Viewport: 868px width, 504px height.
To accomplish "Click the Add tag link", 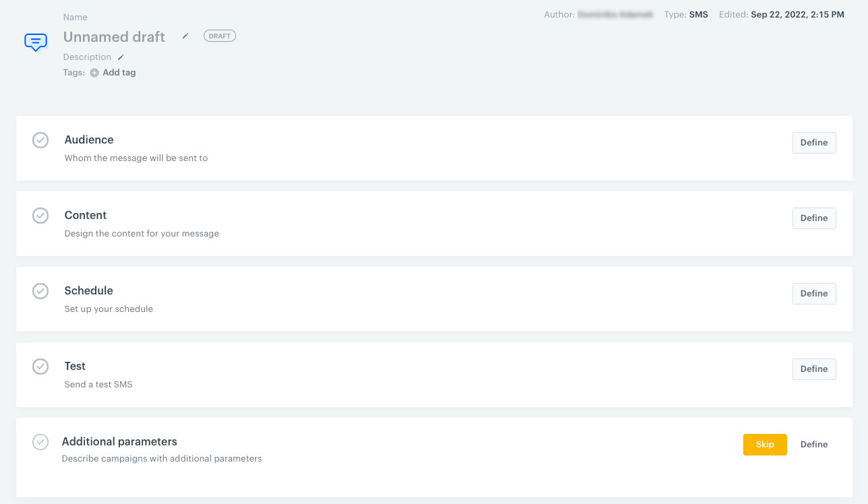I will (x=119, y=73).
